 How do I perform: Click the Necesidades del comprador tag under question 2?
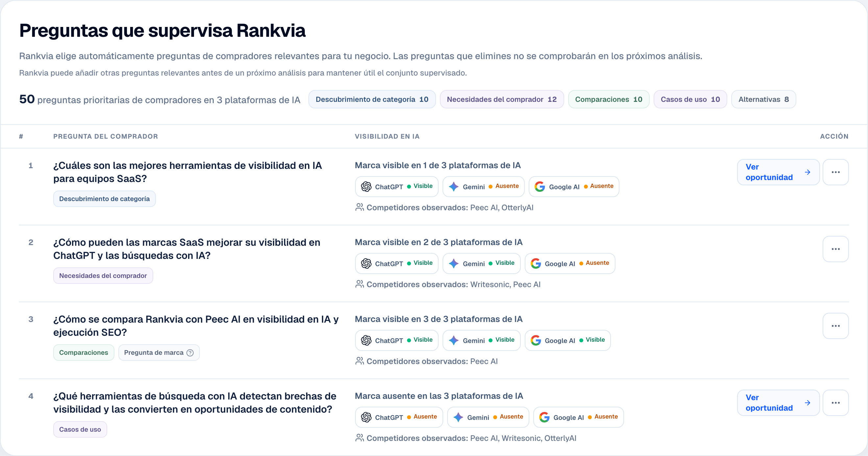[x=103, y=276]
